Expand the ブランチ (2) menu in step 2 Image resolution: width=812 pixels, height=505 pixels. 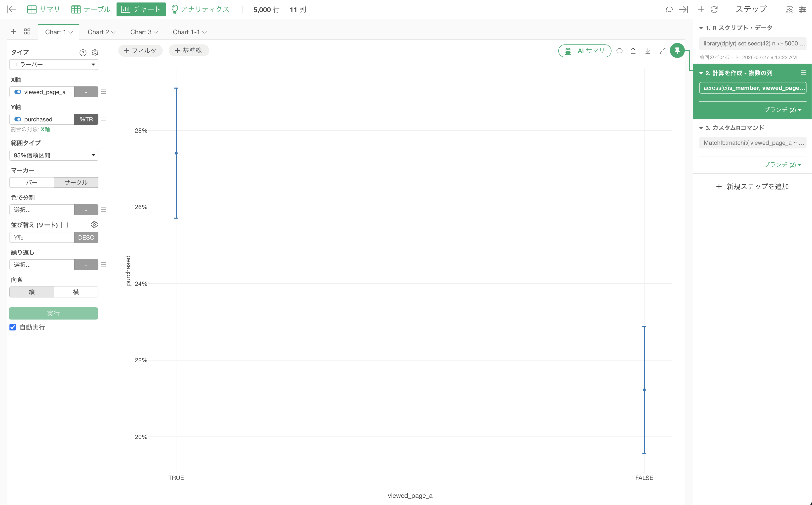click(783, 110)
